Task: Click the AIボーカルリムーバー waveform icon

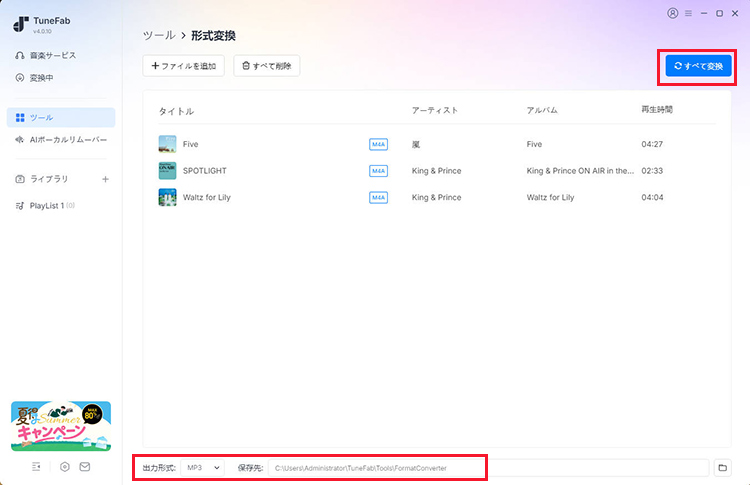Action: tap(20, 140)
